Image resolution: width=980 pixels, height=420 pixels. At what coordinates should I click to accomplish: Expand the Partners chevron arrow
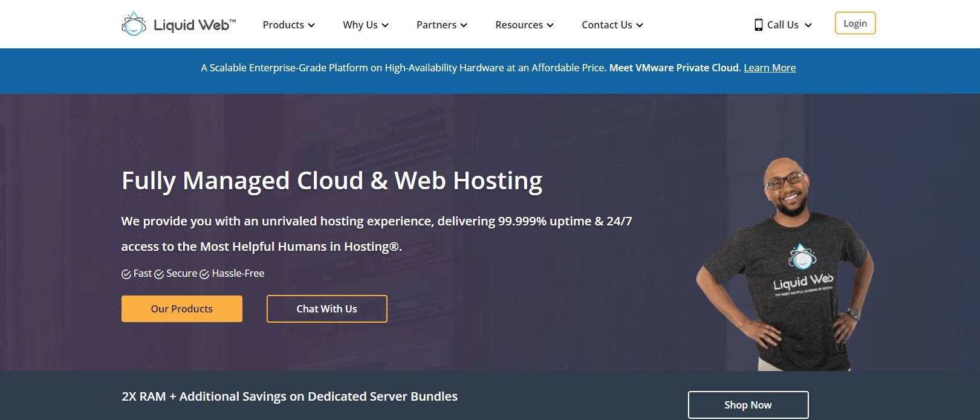464,25
